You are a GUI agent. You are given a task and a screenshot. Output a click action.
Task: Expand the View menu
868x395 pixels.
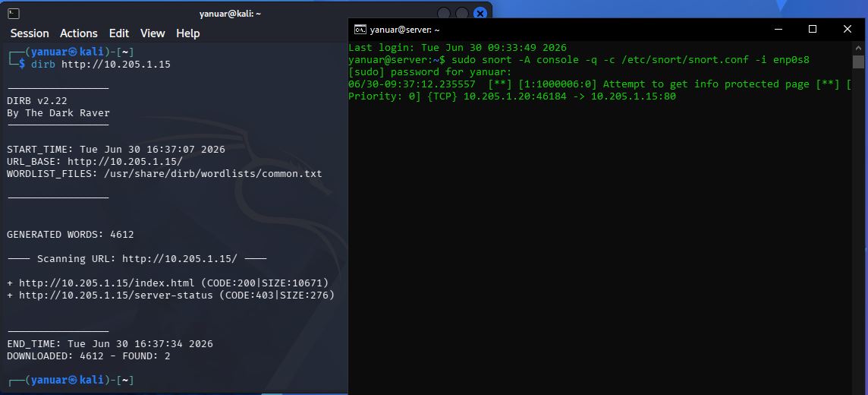(153, 33)
